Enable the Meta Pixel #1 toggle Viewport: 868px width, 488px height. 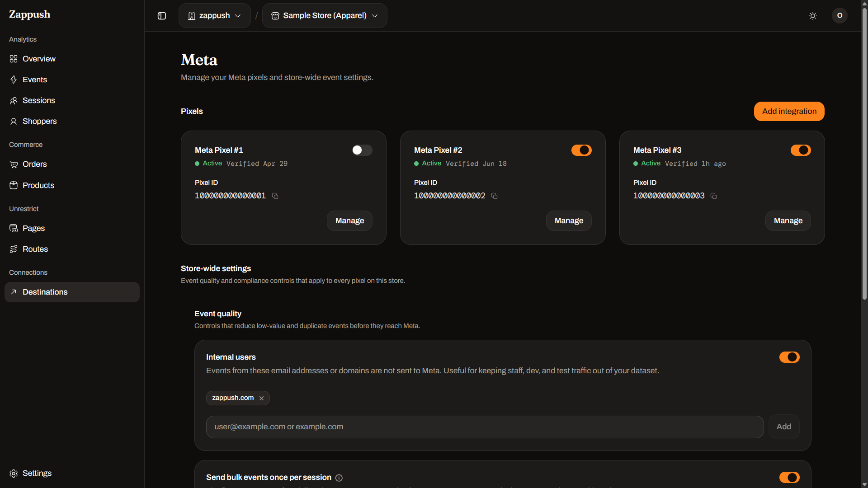pos(362,150)
